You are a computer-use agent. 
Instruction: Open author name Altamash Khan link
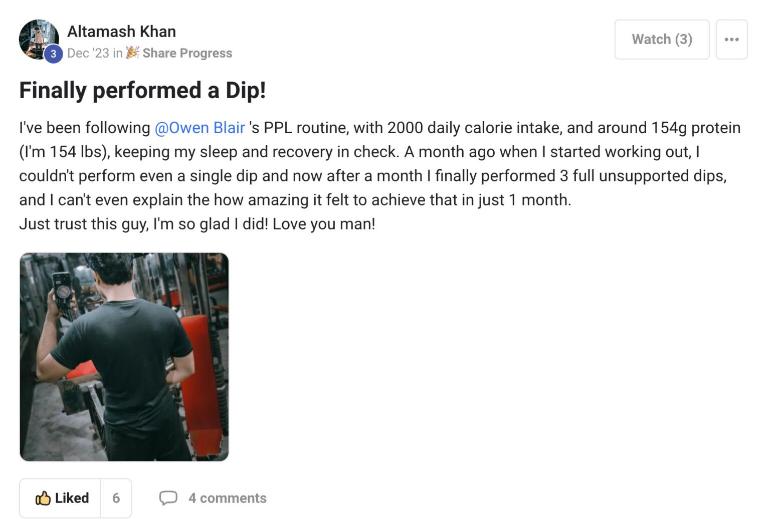121,32
